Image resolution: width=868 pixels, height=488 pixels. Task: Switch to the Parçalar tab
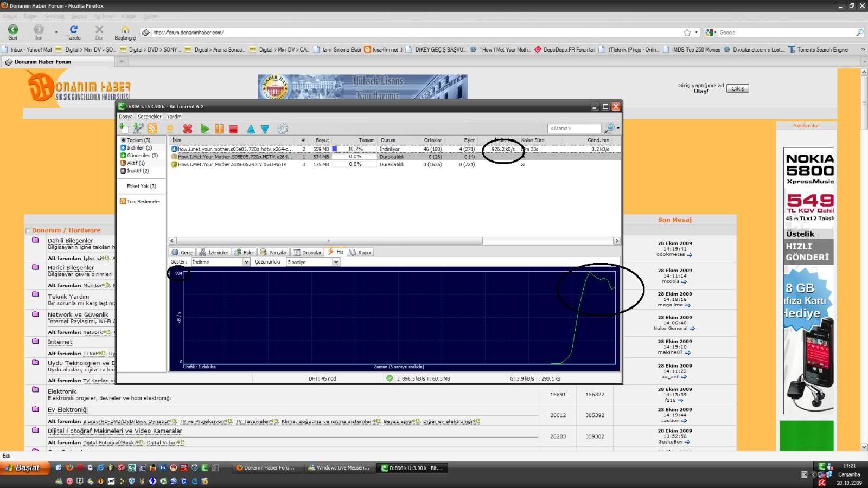click(273, 252)
